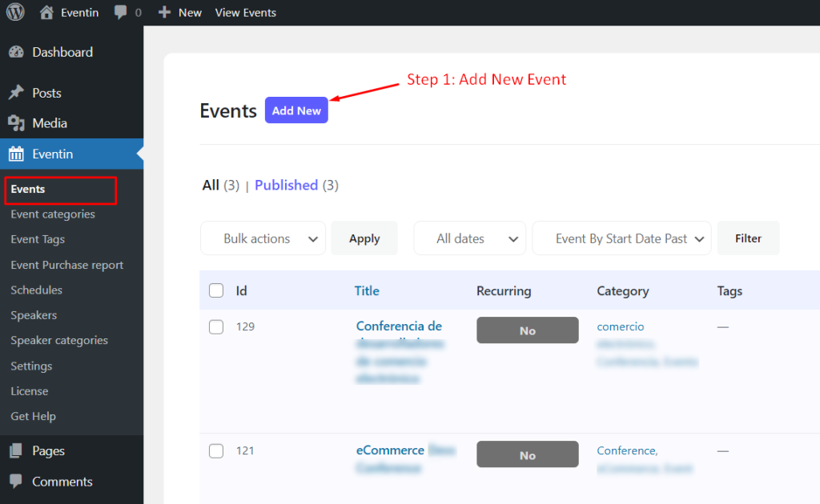Open Speaker categories submenu
The image size is (820, 504).
point(59,340)
